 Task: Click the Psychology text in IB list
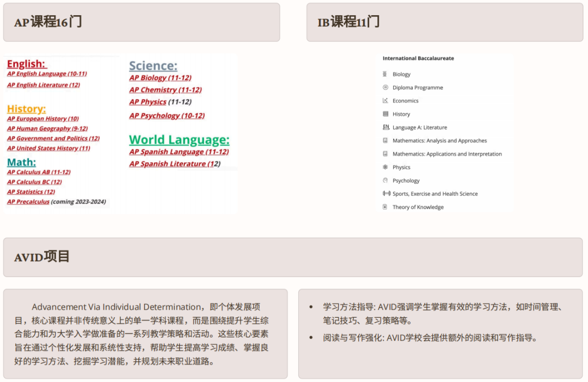click(x=406, y=181)
